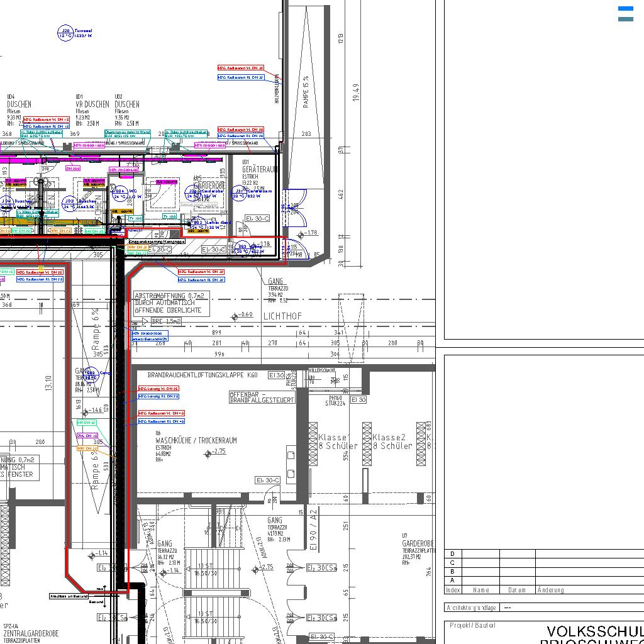644x644 pixels.
Task: Select the EI 90 / A2 vertical label
Action: (x=313, y=529)
